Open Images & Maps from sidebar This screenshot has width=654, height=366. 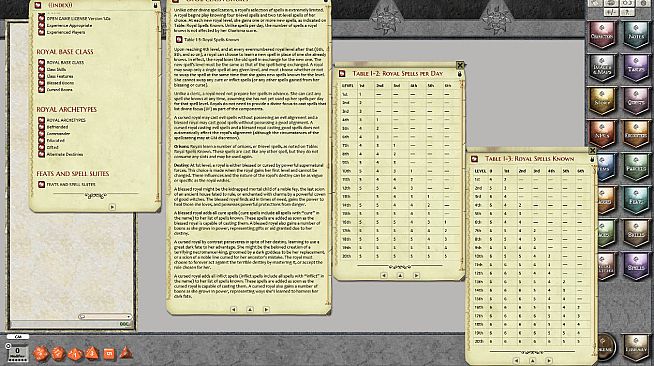click(602, 68)
